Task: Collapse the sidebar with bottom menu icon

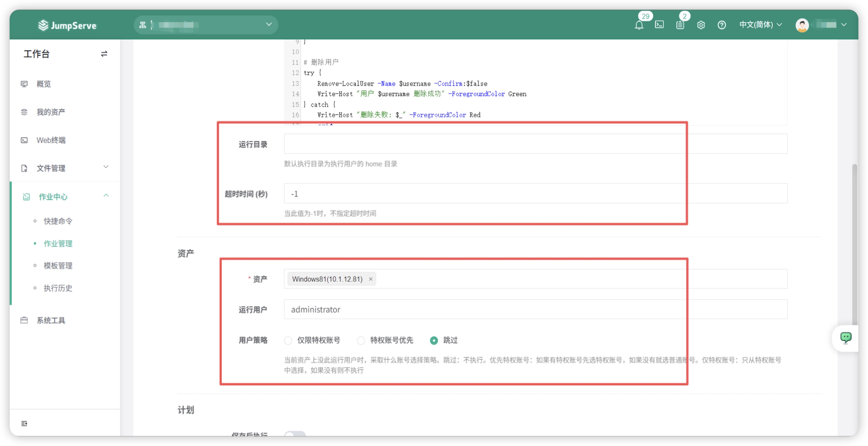Action: tap(24, 423)
